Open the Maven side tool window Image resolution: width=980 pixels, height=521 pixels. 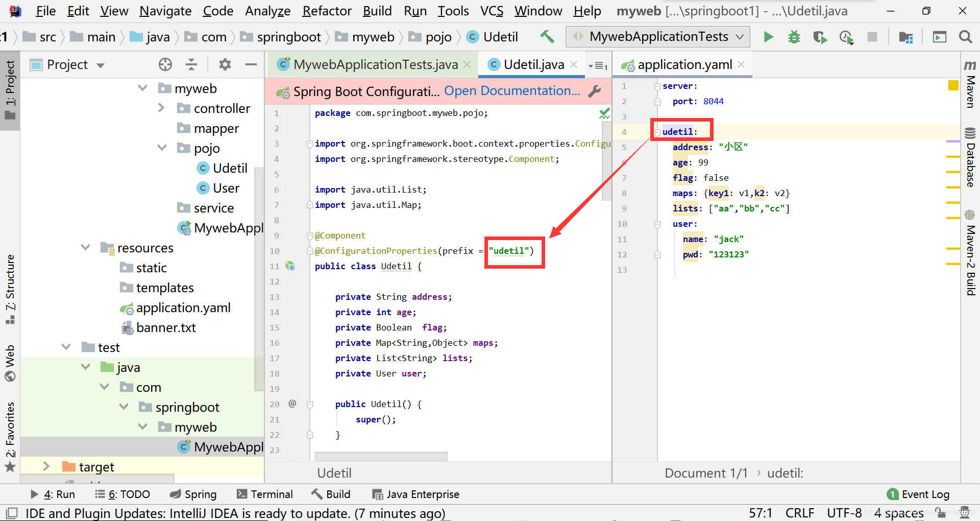pos(970,84)
